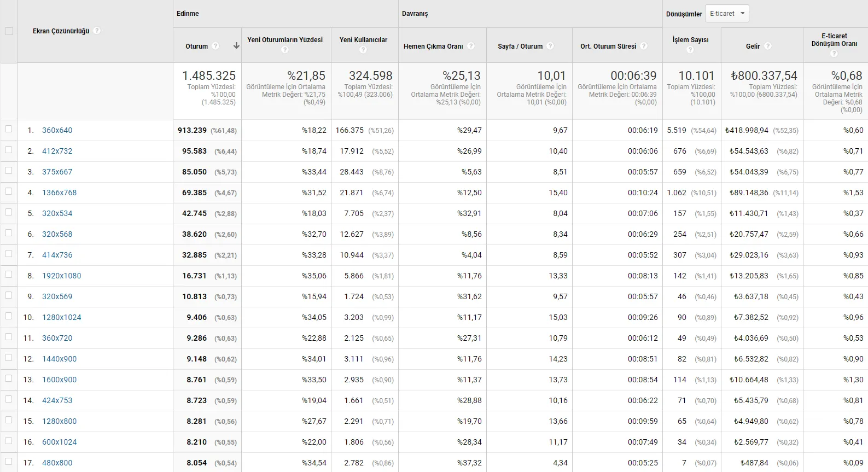Check the box for row 1600x900
The image size is (868, 472).
(x=8, y=378)
